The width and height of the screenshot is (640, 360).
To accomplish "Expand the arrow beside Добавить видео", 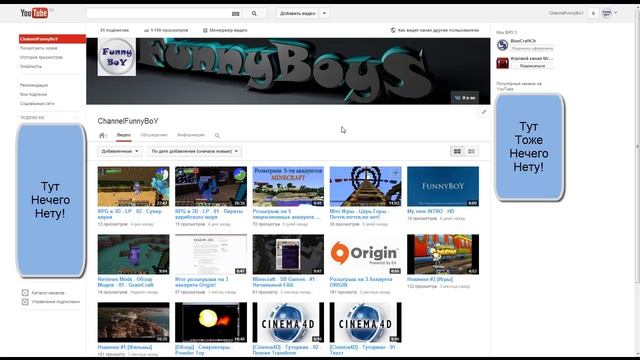I will coord(324,13).
